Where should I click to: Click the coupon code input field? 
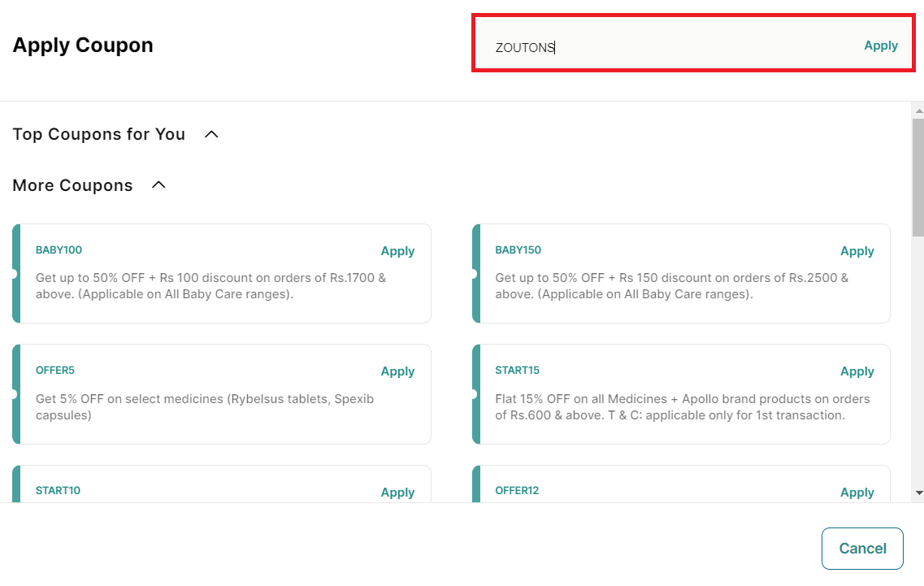click(x=666, y=47)
